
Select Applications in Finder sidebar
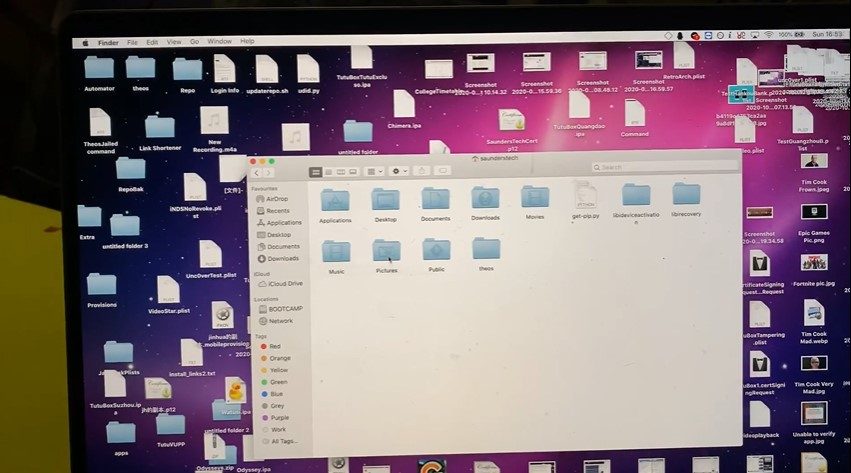[279, 223]
